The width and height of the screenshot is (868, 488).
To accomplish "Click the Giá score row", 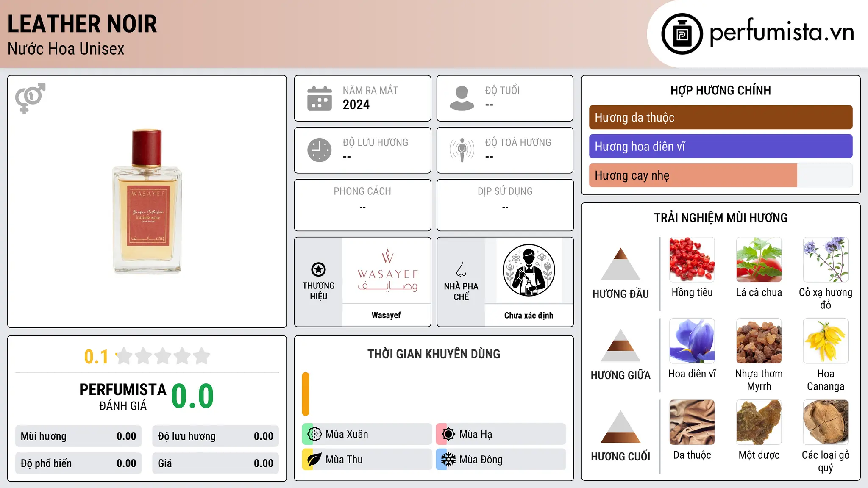I will coord(215,463).
